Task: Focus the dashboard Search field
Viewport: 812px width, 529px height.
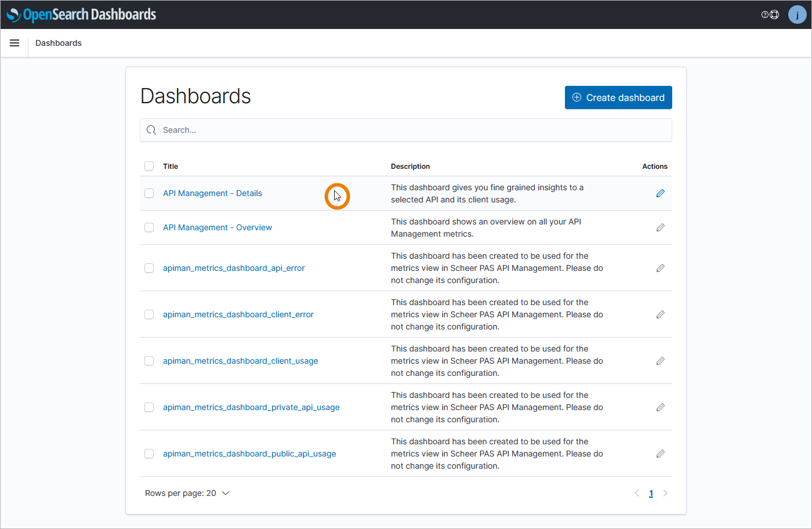Action: [406, 130]
